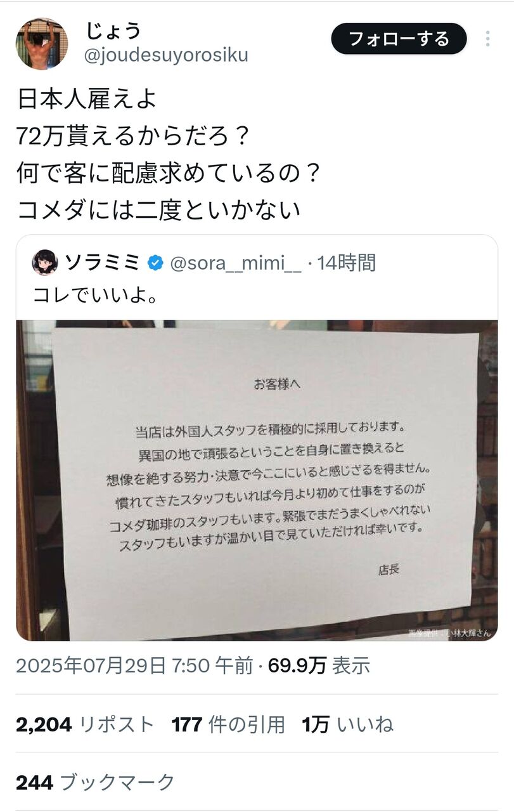Show the 177 件の引用 quotes list
This screenshot has height=812, width=514.
[228, 724]
